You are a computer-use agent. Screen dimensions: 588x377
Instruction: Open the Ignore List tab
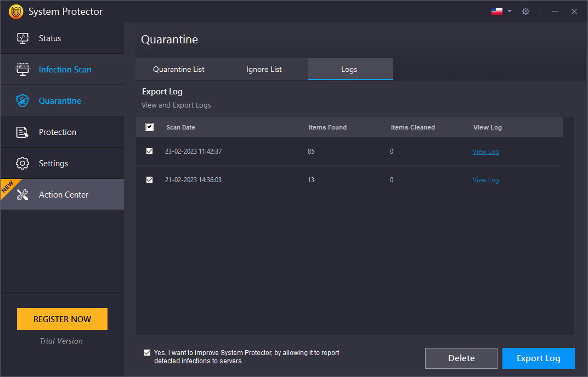[x=264, y=69]
